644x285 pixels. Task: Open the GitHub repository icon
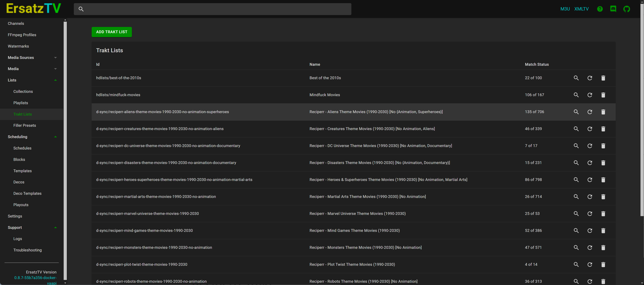pyautogui.click(x=627, y=9)
